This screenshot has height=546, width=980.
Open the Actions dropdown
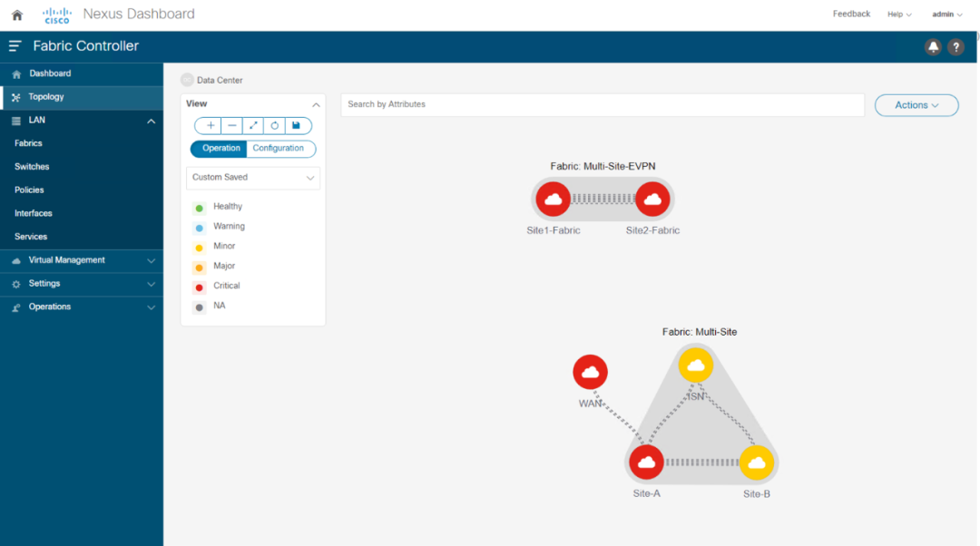click(916, 105)
